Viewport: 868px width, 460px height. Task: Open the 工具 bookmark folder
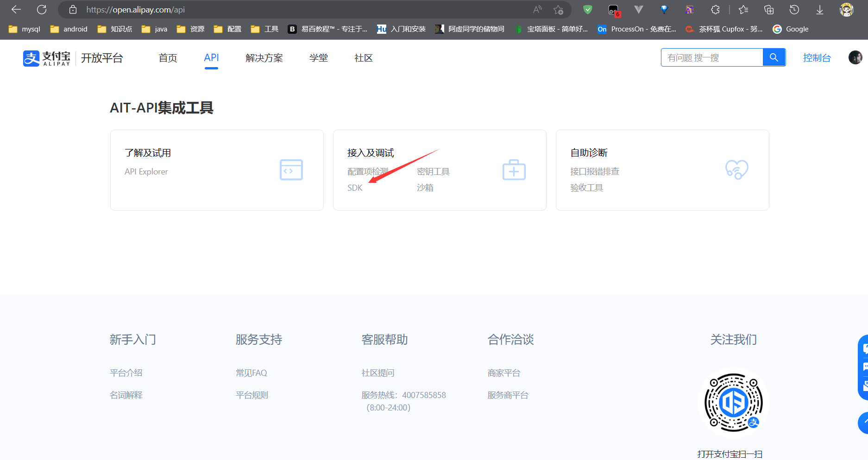click(x=264, y=29)
